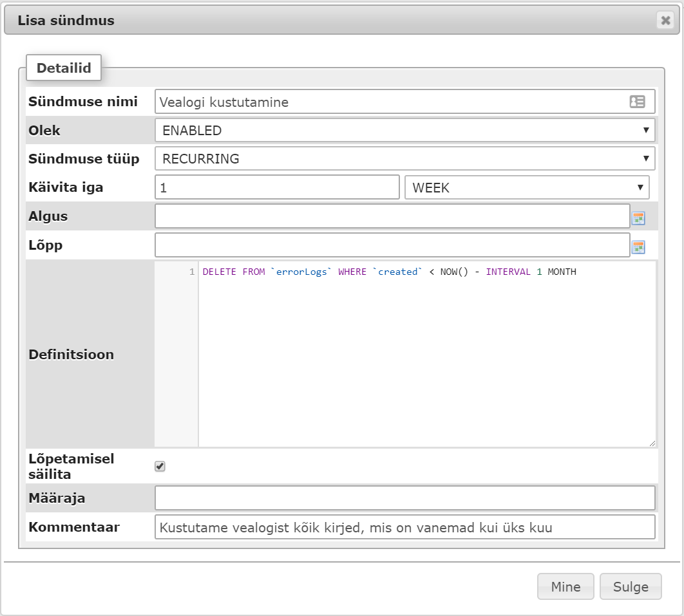
Task: Close the Lisa sündmus dialog with X
Action: point(665,21)
